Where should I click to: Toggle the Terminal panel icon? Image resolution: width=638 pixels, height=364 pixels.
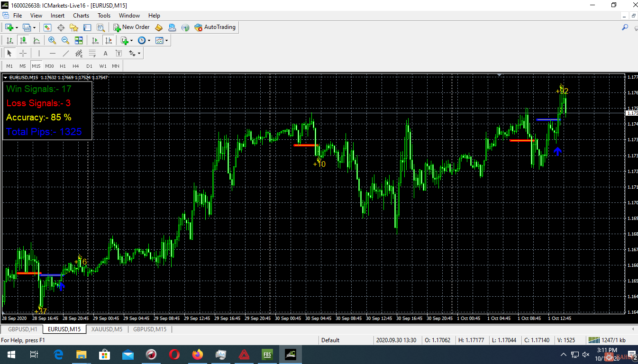[x=87, y=27]
